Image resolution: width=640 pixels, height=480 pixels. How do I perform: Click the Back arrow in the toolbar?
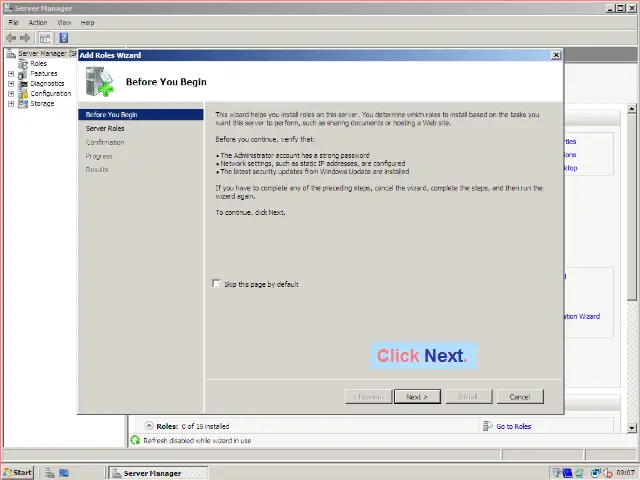(x=11, y=38)
